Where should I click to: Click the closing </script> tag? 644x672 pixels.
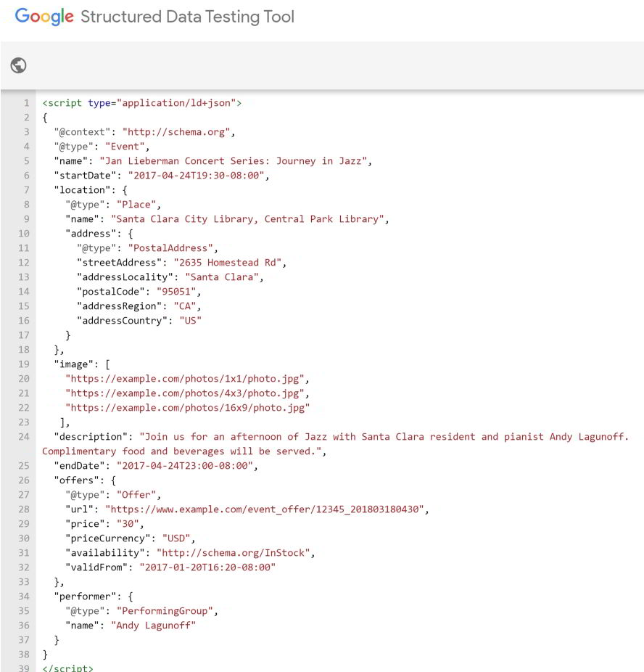click(x=67, y=668)
